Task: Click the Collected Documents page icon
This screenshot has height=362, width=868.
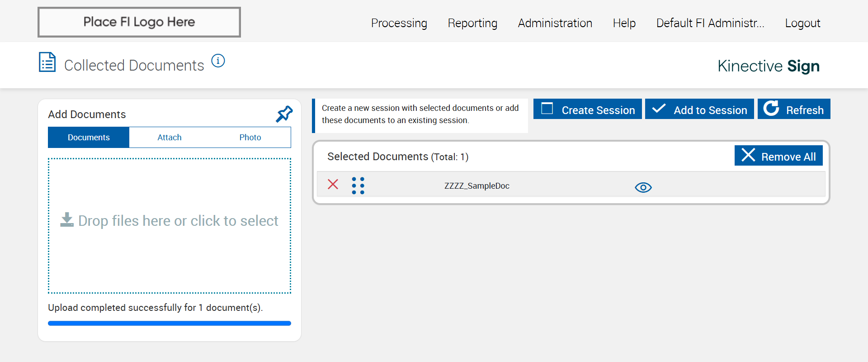Action: 47,62
